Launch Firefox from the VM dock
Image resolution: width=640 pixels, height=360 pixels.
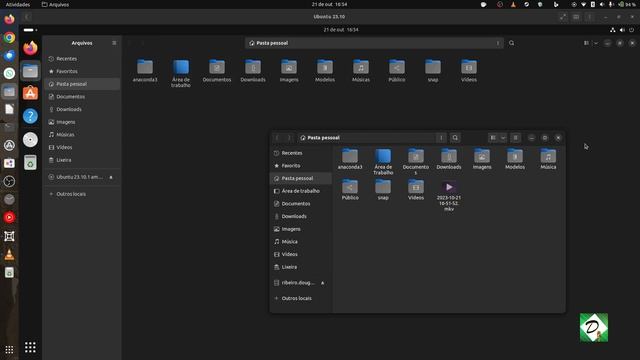click(x=30, y=48)
